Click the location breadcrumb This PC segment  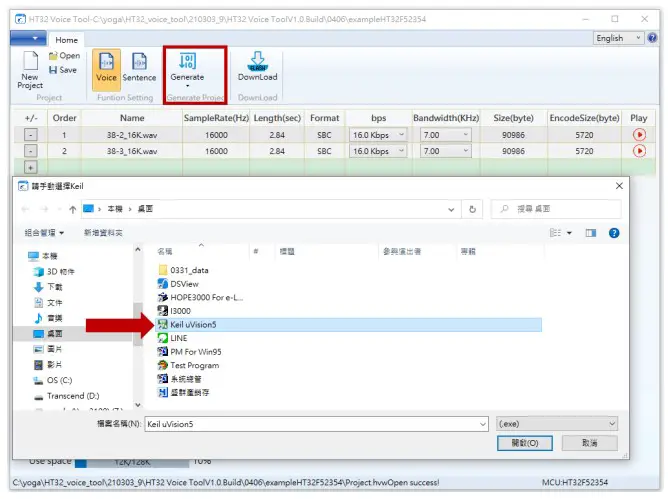pos(115,209)
